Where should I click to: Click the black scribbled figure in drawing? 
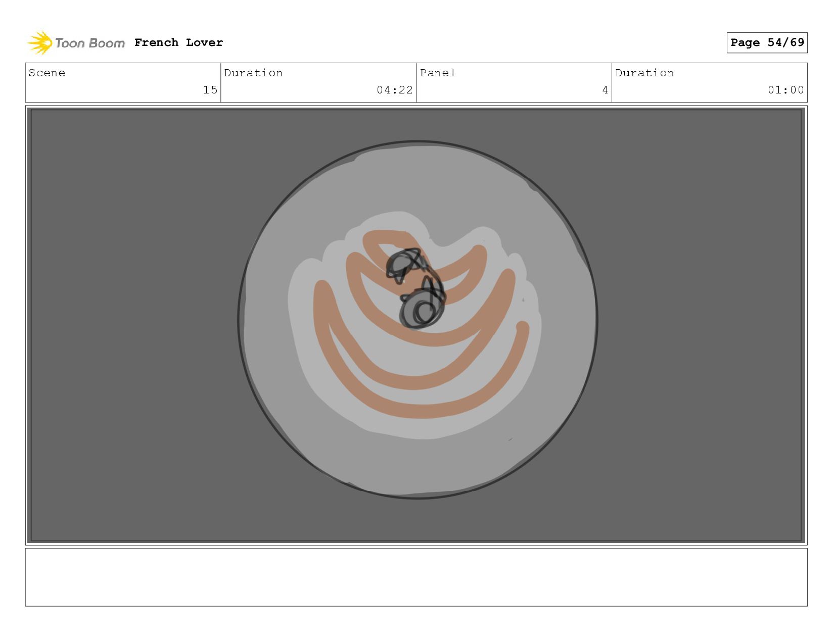416,288
